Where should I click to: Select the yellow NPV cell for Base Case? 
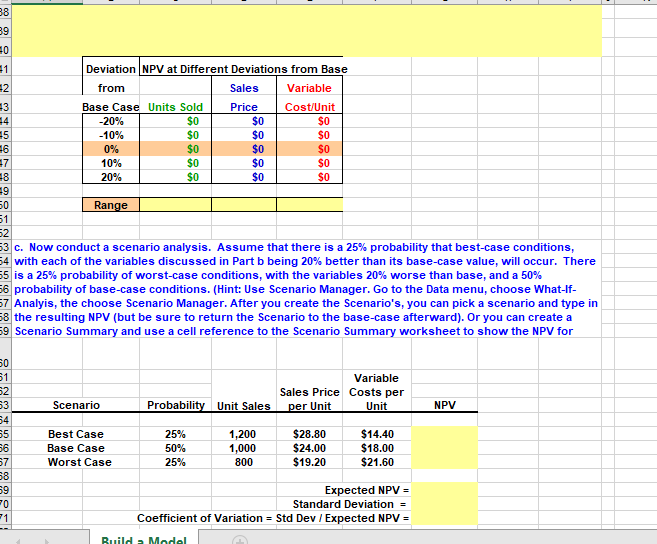pyautogui.click(x=445, y=448)
